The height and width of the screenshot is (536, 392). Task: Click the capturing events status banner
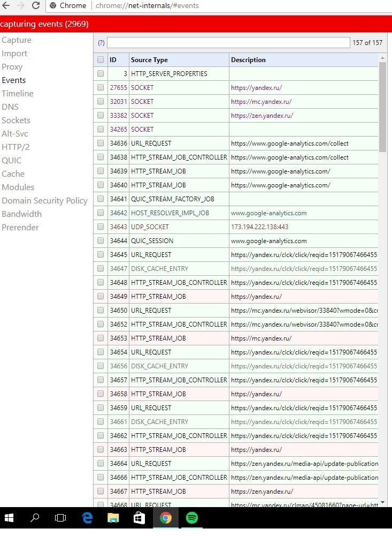(x=196, y=24)
